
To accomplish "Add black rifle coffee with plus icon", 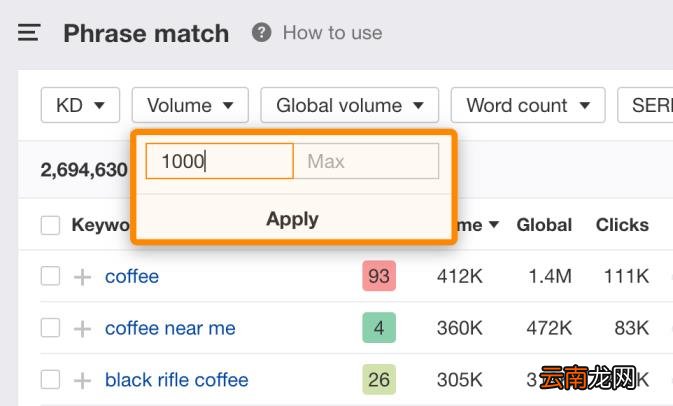I will tap(82, 381).
